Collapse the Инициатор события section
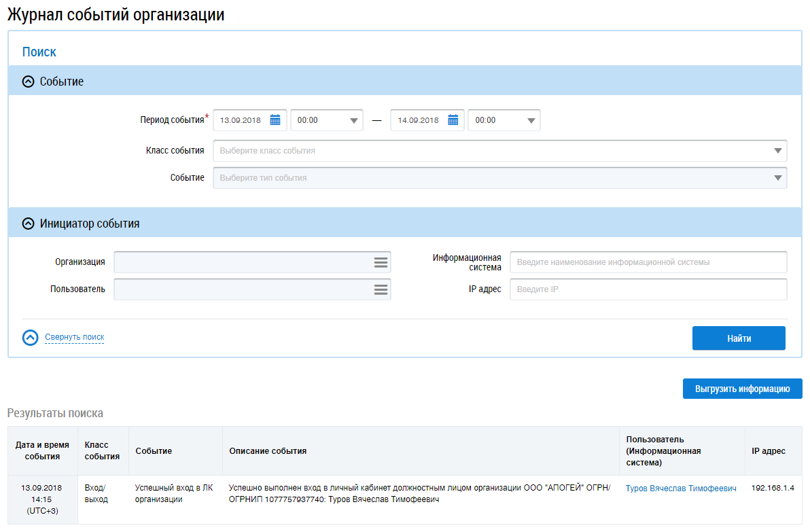This screenshot has height=532, width=810. 28,224
